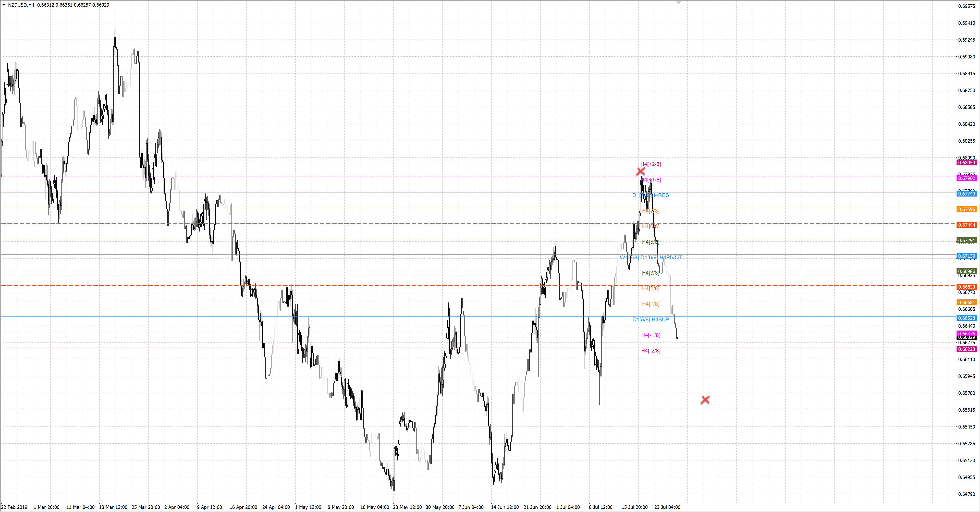
Task: Click the 0.67291 green price tag
Action: (966, 241)
